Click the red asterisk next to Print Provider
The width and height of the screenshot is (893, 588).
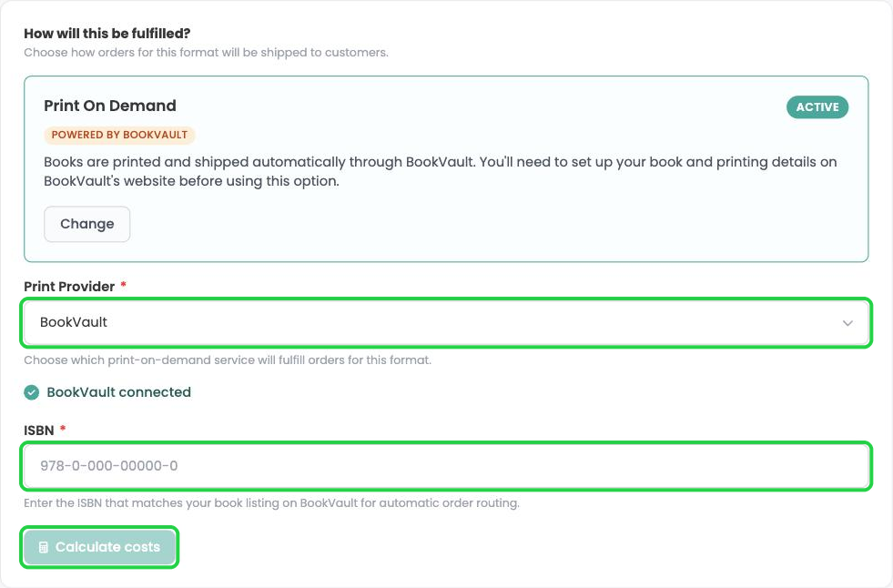123,285
